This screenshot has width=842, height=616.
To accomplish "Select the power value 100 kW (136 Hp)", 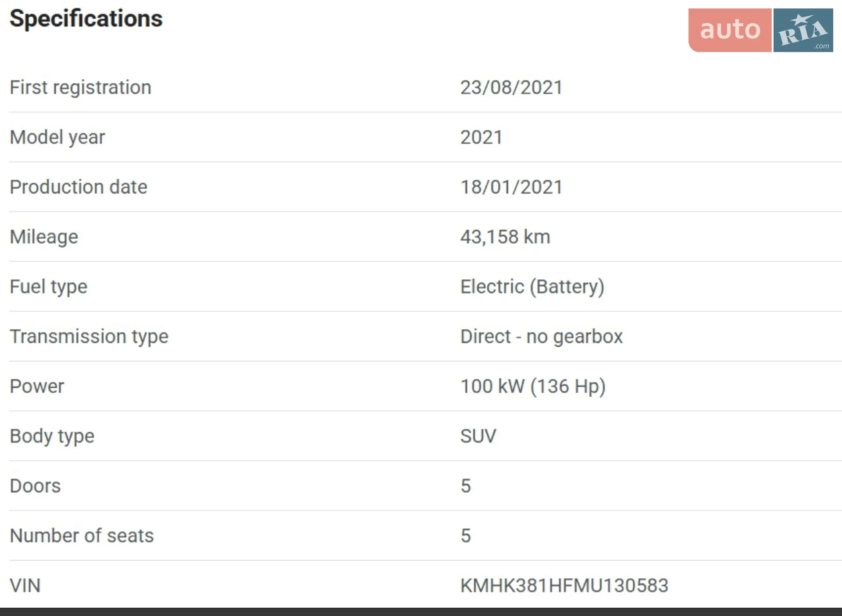I will pyautogui.click(x=533, y=386).
